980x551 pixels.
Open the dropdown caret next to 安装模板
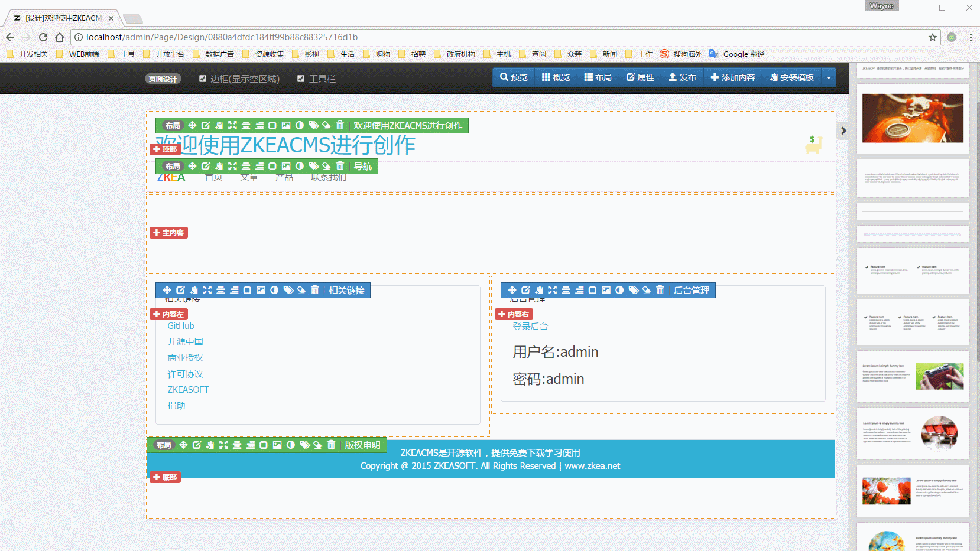pyautogui.click(x=828, y=77)
